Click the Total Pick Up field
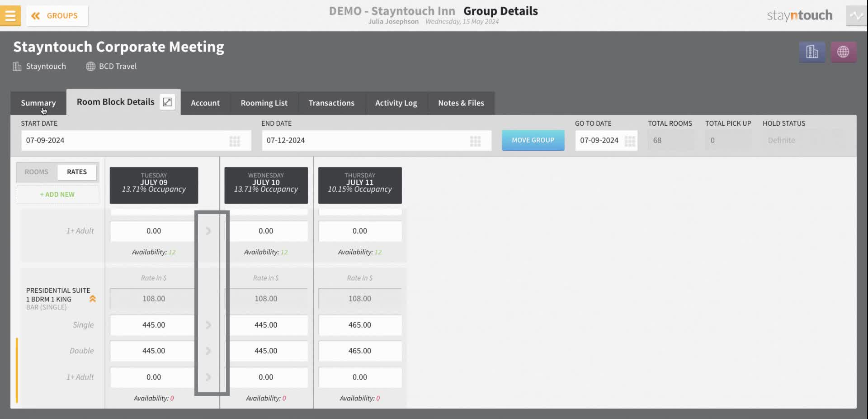The image size is (868, 419). 729,141
